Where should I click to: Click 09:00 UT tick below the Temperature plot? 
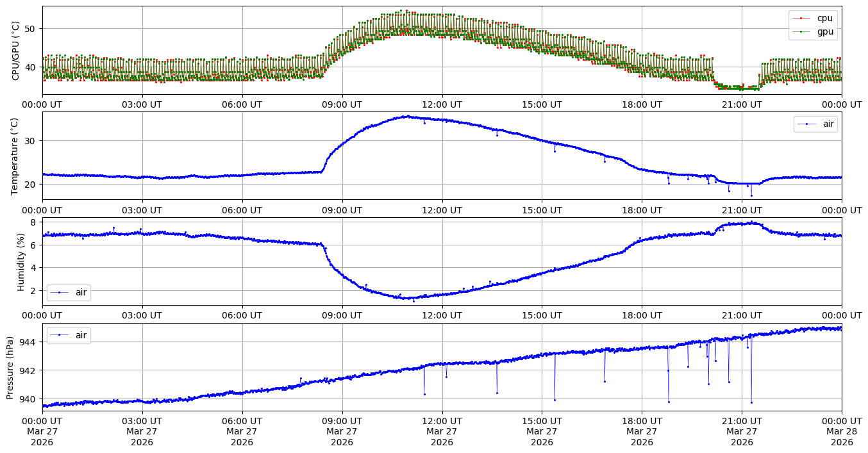pos(342,210)
